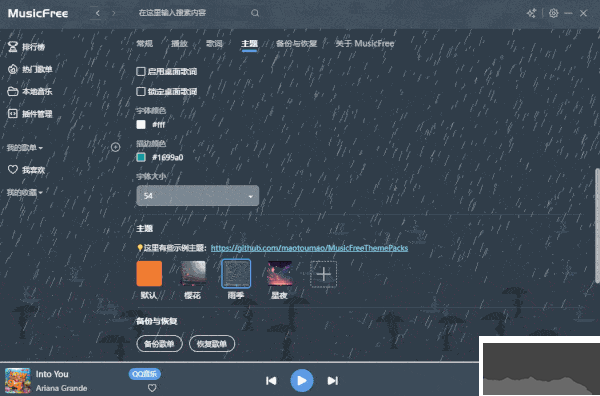Minimize the MusicFree window
Viewport: 600px width, 396px height.
tap(569, 13)
